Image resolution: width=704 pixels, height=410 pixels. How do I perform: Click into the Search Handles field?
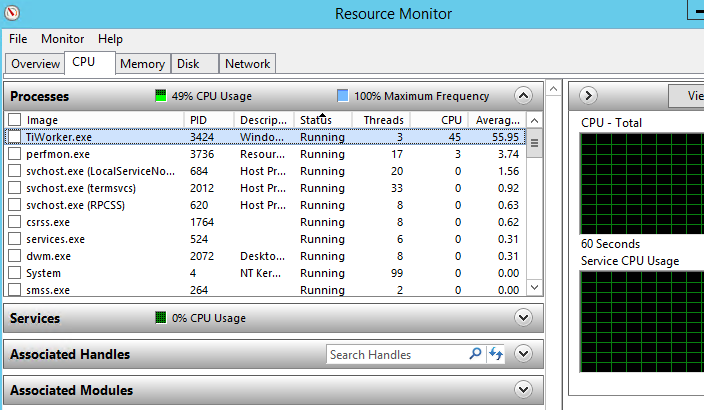pyautogui.click(x=397, y=354)
